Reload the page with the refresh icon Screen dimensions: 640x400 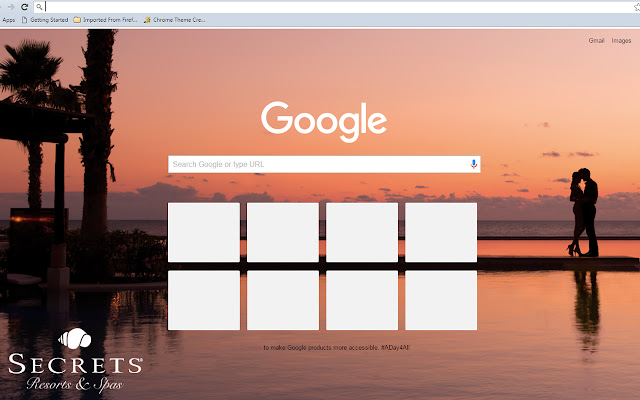(x=24, y=7)
